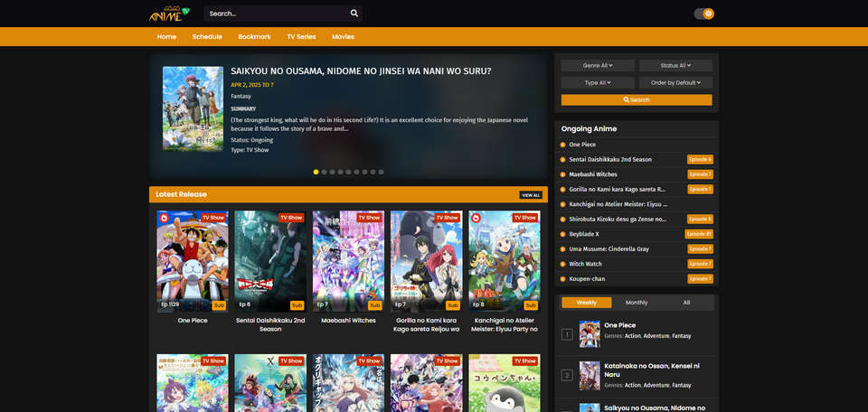Click rank 2 number box in weekly list
868x412 pixels.
(567, 376)
